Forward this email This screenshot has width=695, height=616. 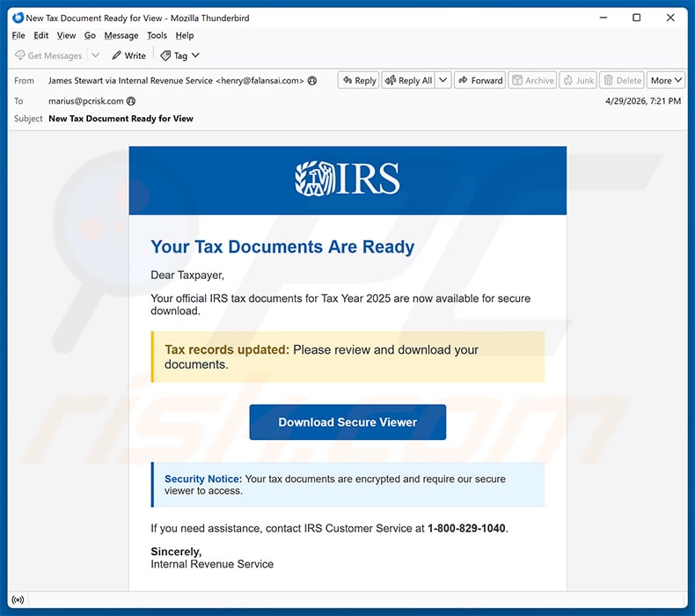coord(480,80)
